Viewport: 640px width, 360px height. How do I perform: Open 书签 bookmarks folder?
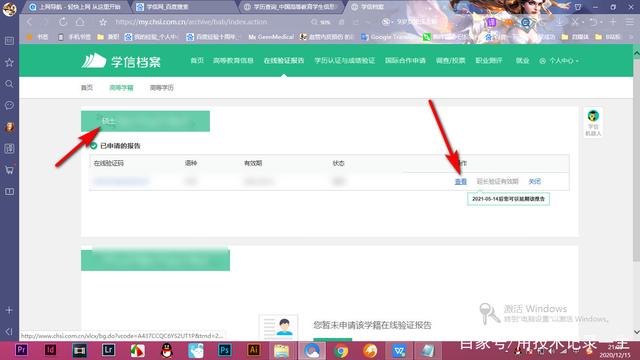pos(38,37)
